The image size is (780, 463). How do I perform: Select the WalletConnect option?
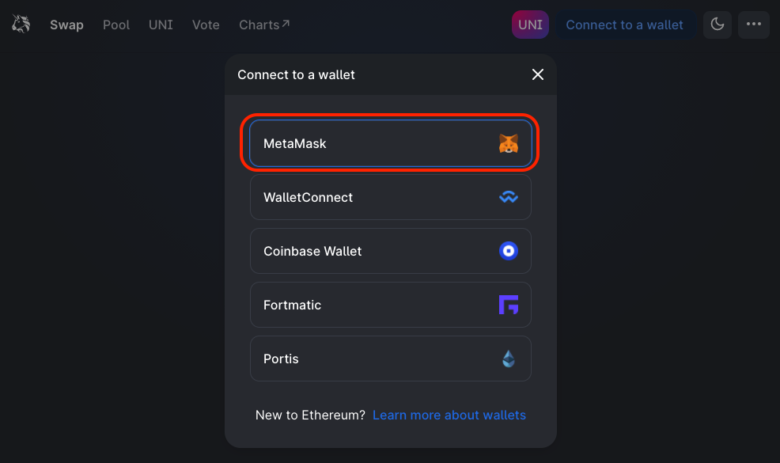pyautogui.click(x=390, y=197)
